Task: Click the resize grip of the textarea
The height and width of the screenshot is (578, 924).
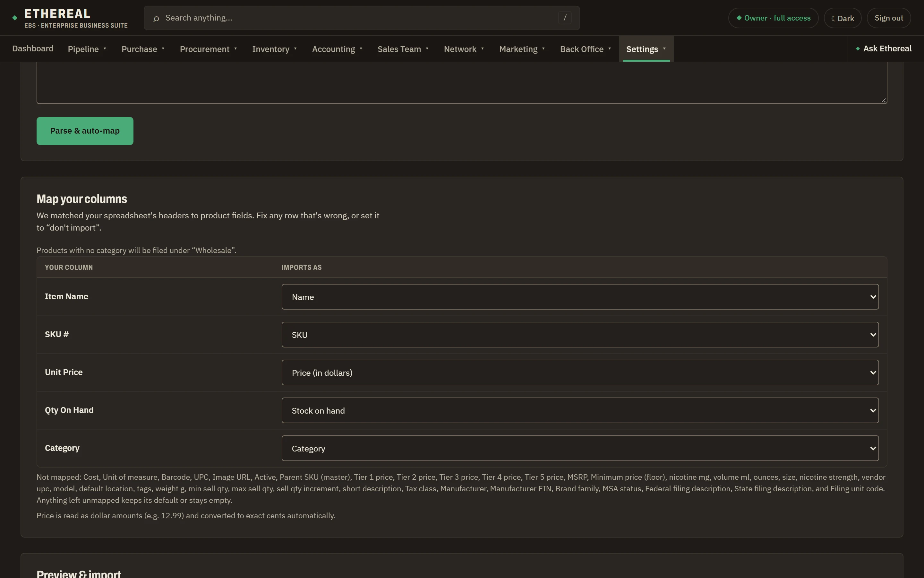Action: coord(883,100)
